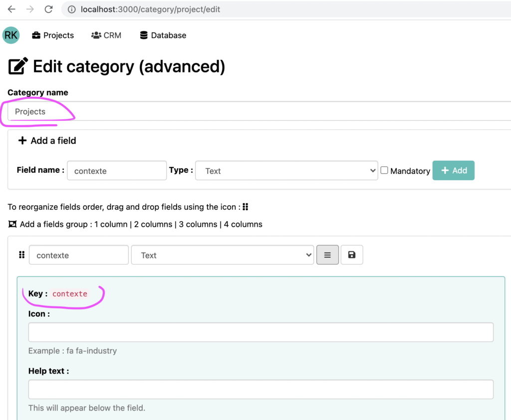Click into the Icon text field
Viewport: 511px width, 420px height.
coord(260,332)
